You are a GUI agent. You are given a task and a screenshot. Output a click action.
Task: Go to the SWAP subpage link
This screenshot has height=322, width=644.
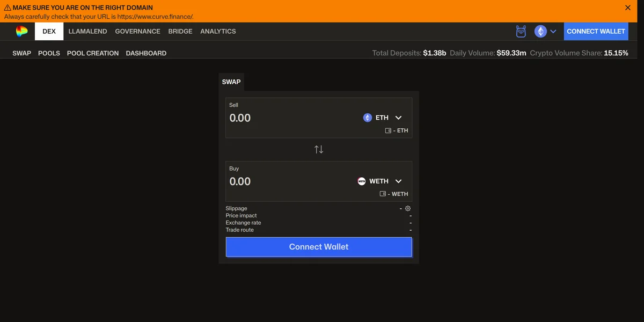(22, 53)
